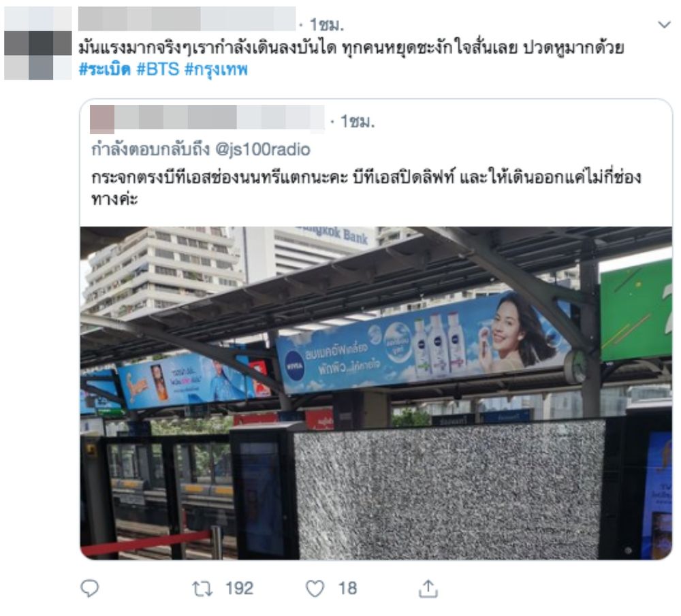Open the share upload icon

[428, 589]
